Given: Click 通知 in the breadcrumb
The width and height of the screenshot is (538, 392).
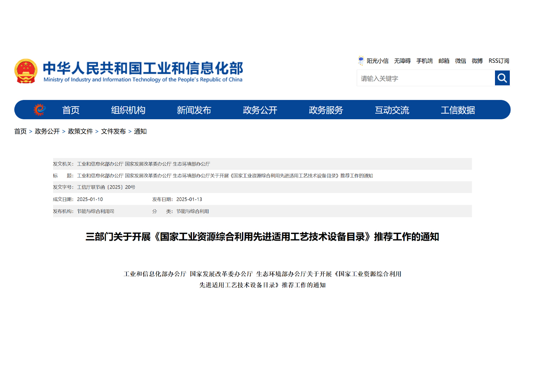Looking at the screenshot, I should click(140, 132).
